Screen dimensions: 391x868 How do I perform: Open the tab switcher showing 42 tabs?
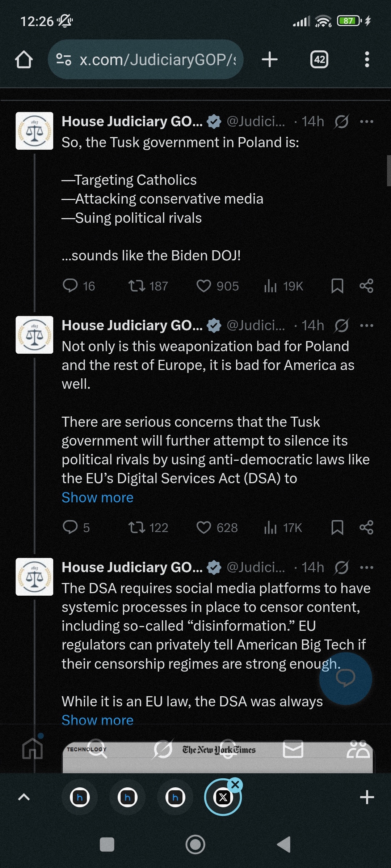[319, 59]
